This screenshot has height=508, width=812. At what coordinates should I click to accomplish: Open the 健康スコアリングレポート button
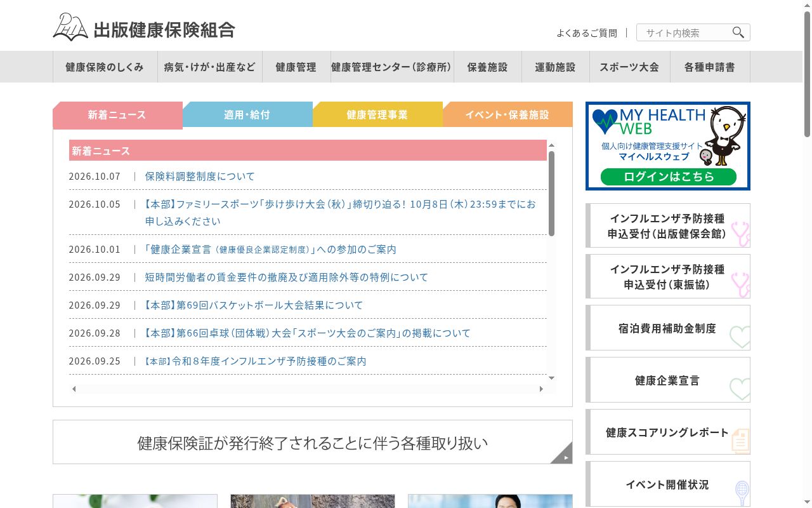tap(668, 432)
